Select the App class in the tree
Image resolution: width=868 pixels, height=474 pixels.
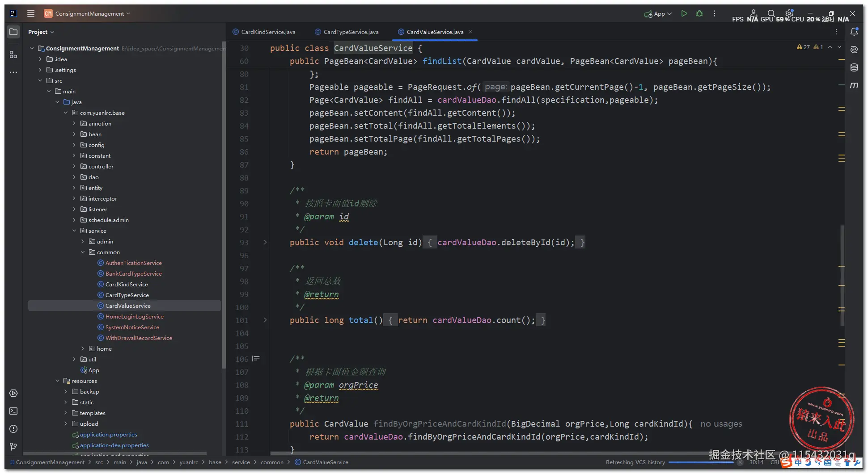(90, 370)
